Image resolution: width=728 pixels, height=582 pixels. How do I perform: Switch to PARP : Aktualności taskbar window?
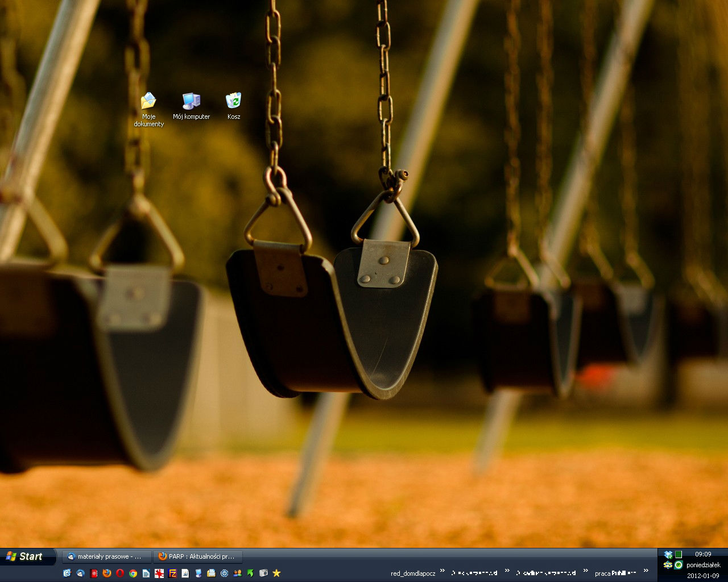tap(198, 556)
